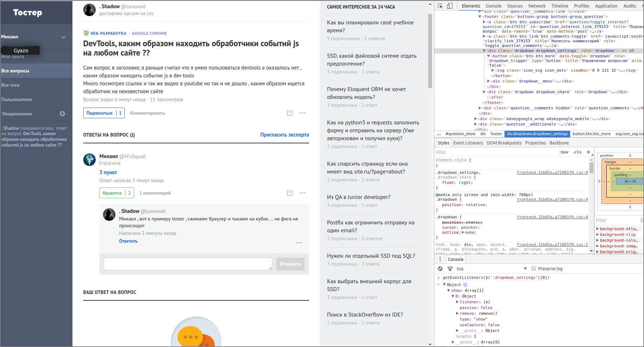This screenshot has width=644, height=347.
Task: Click the page vertical scrollbar thumb
Action: tap(430, 51)
